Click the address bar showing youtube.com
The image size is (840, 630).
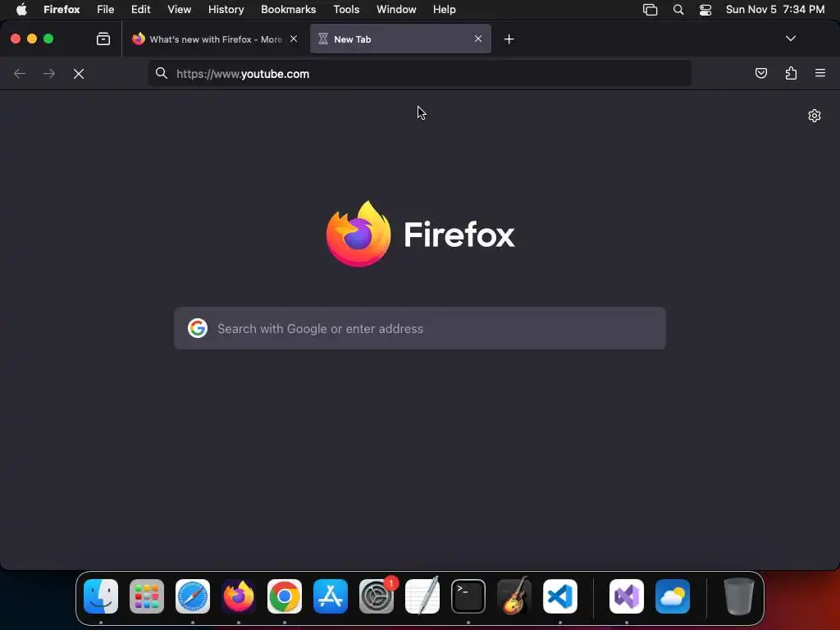pyautogui.click(x=420, y=74)
